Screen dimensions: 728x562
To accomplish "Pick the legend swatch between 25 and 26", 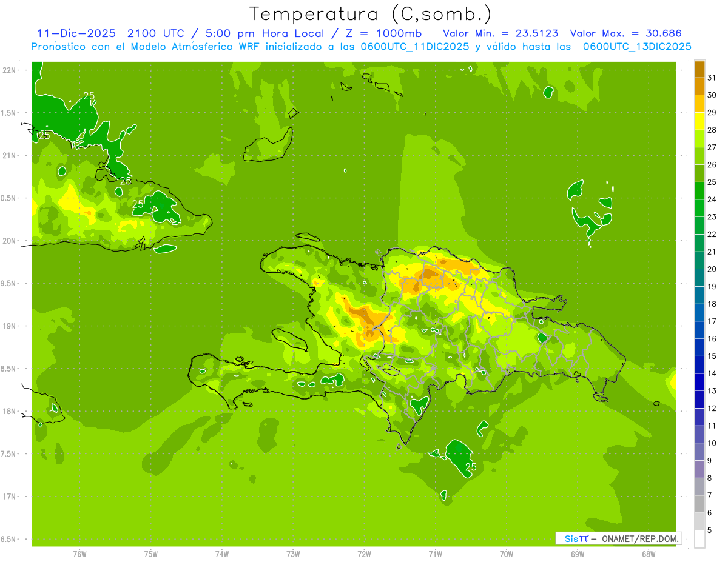I will pos(699,173).
